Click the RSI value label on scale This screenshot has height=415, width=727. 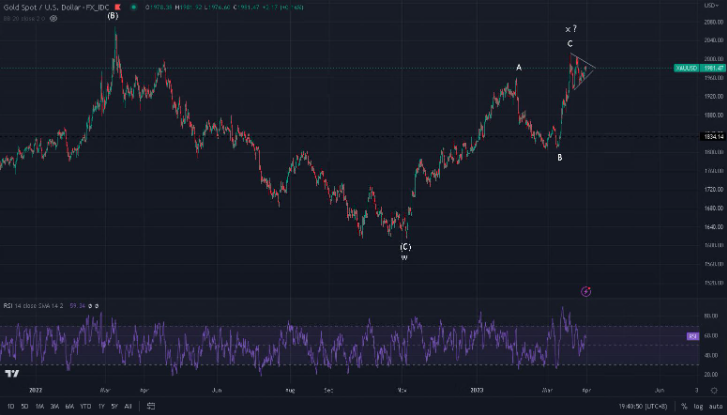[692, 337]
